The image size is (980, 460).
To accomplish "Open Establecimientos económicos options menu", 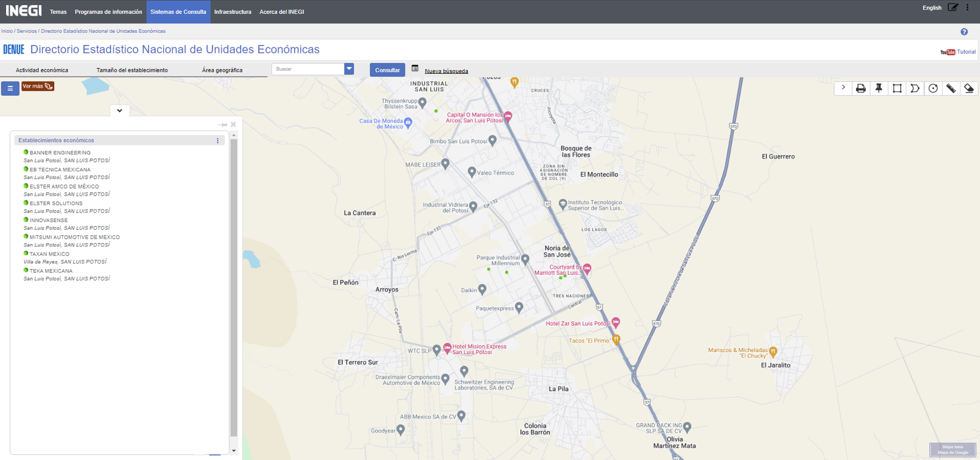I will pyautogui.click(x=218, y=141).
